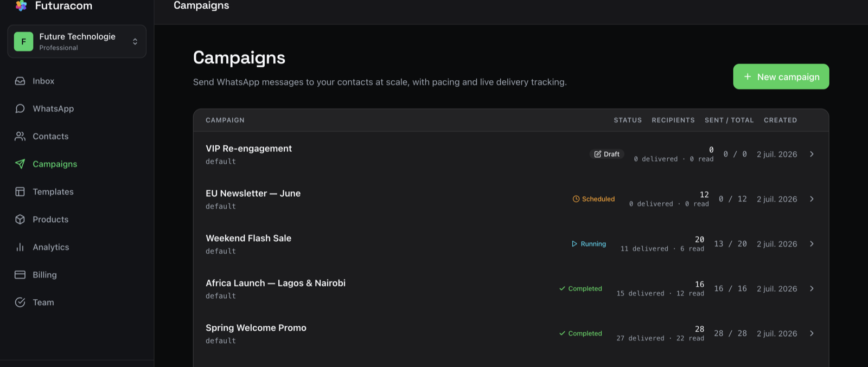868x367 pixels.
Task: Select the Billing credit card icon
Action: point(20,274)
